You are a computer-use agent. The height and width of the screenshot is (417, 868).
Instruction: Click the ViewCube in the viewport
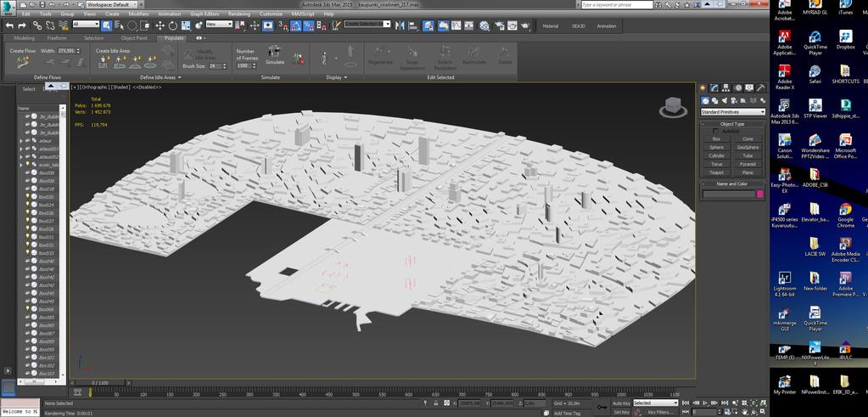673,106
